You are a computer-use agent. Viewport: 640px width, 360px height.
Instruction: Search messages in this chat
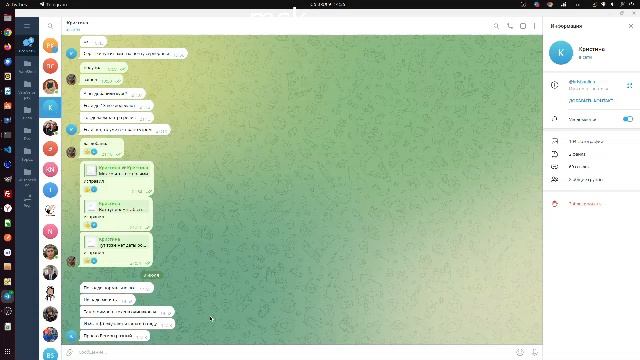(496, 26)
